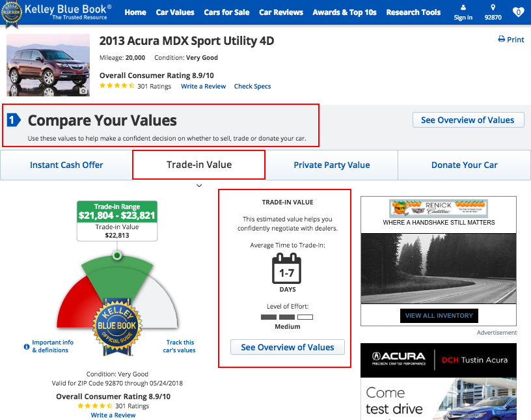Click the Kelley Blue Book logo badge

[x=11, y=14]
